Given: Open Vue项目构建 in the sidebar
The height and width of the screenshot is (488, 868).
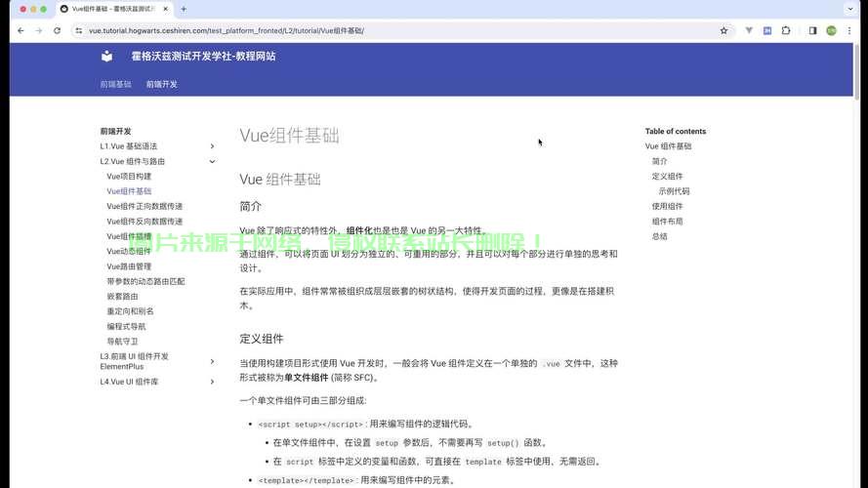Looking at the screenshot, I should pyautogui.click(x=129, y=177).
